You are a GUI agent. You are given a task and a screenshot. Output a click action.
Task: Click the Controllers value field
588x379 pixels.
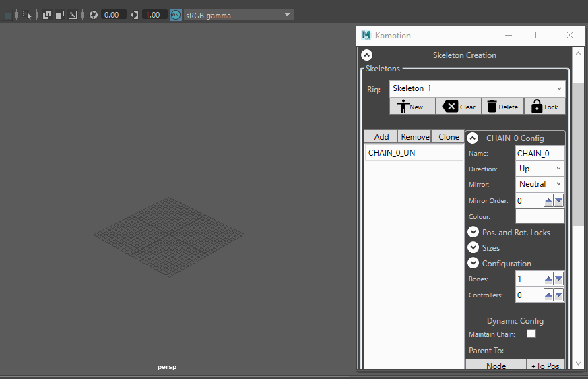click(x=529, y=295)
